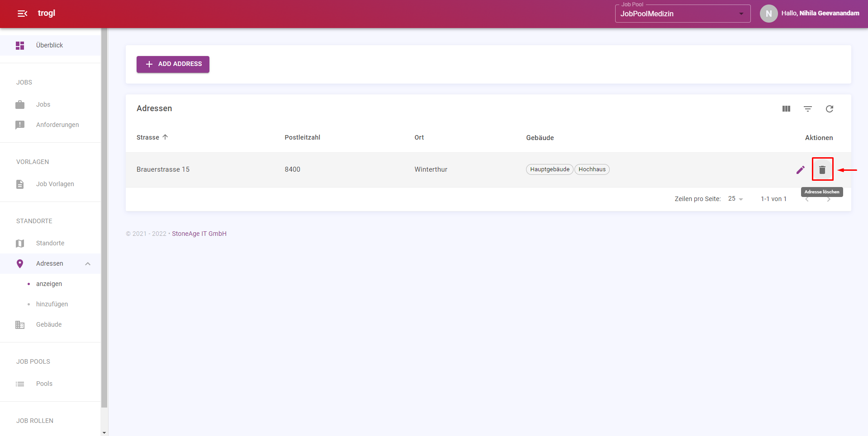Click the Hochhaus chip
868x436 pixels.
point(592,169)
